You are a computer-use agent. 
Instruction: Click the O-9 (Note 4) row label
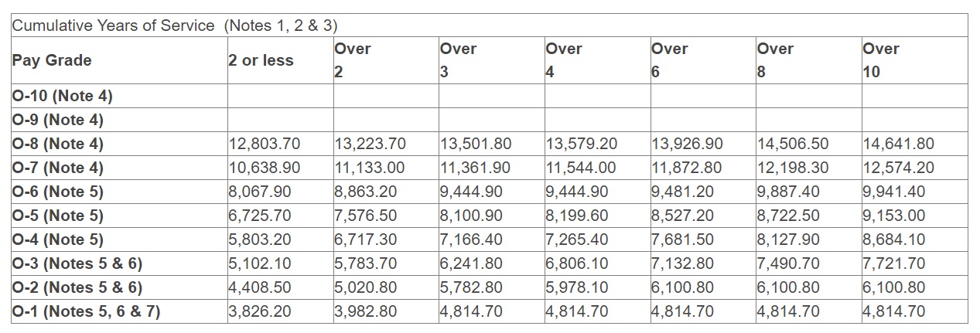58,121
